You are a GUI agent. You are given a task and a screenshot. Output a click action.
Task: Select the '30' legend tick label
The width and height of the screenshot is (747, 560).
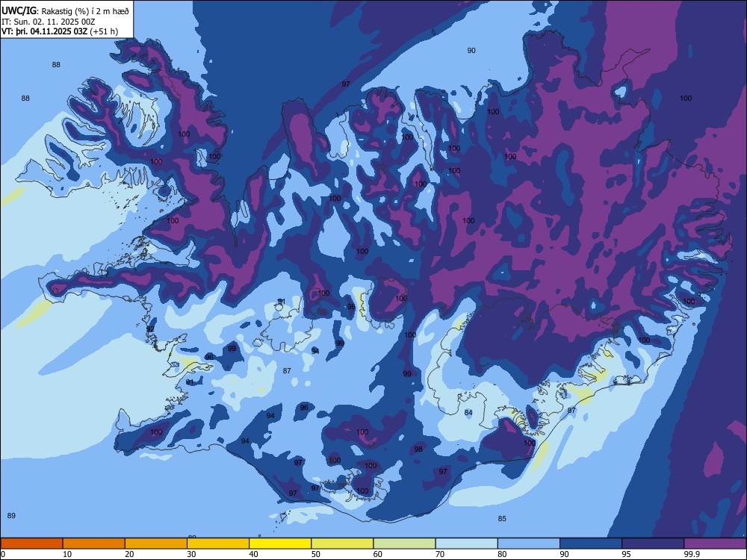pyautogui.click(x=191, y=554)
